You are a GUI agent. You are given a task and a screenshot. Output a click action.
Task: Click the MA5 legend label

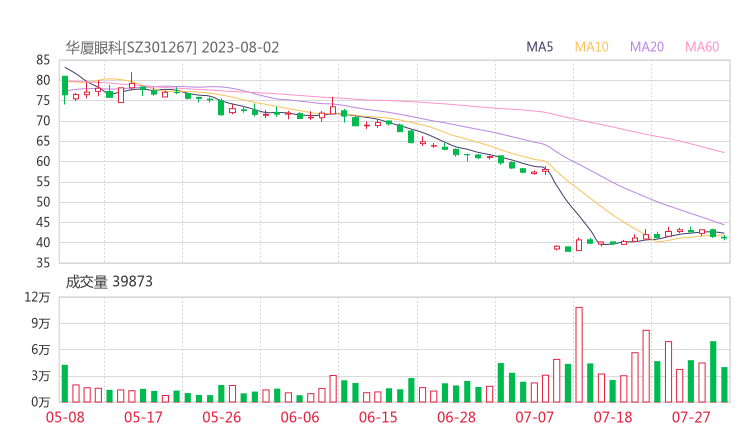(x=539, y=47)
